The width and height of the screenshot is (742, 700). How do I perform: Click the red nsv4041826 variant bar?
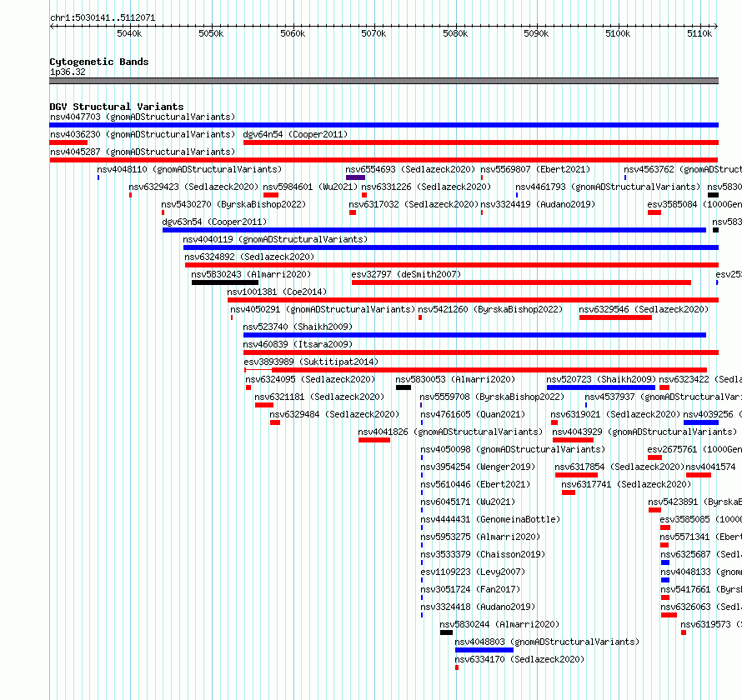pos(374,440)
